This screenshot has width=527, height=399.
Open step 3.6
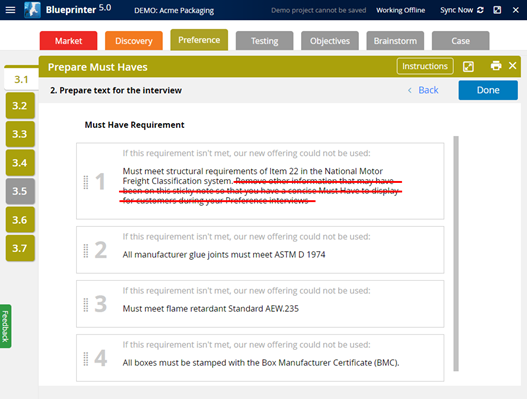pyautogui.click(x=20, y=220)
